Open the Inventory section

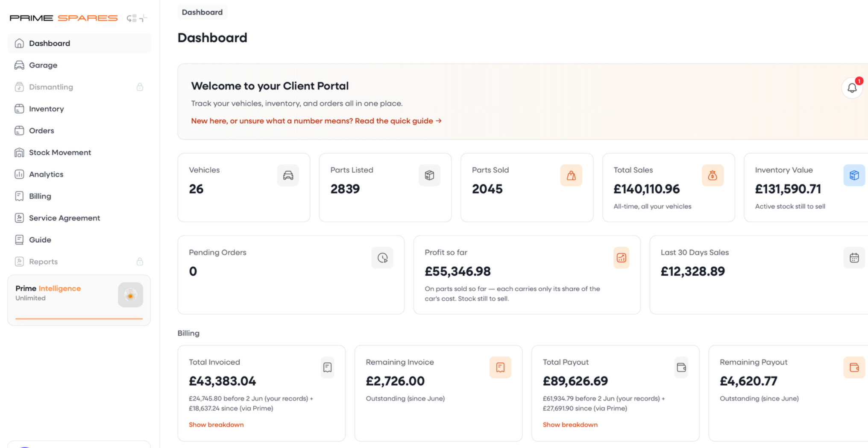coord(79,109)
